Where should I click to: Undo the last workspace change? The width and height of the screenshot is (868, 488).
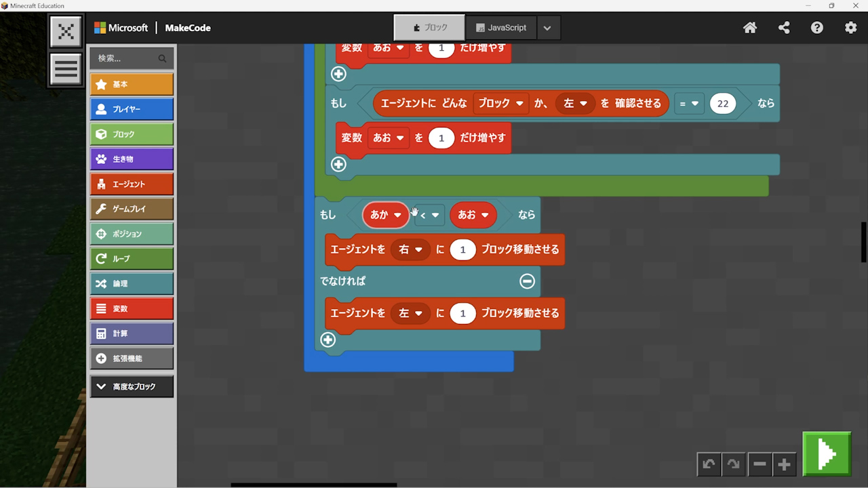coord(709,464)
